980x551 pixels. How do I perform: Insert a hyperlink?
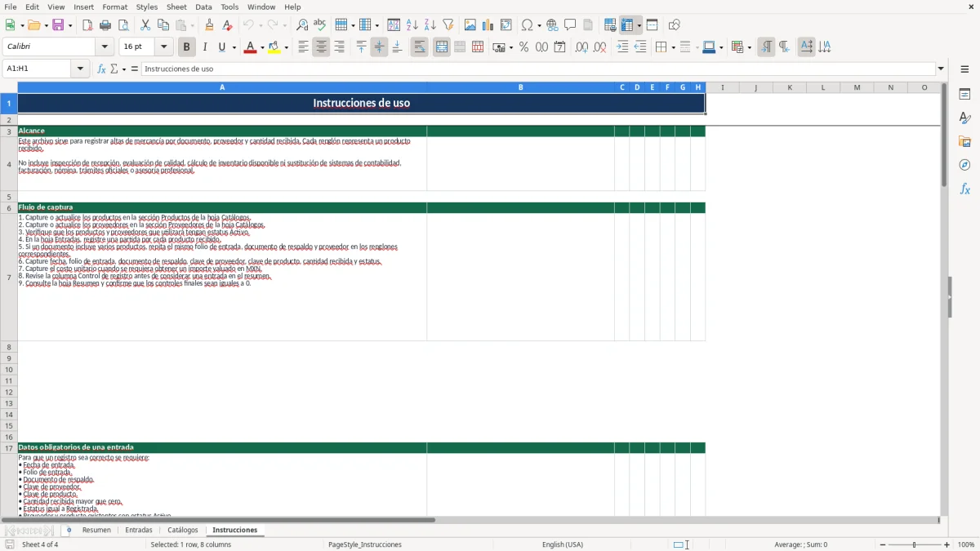point(552,25)
